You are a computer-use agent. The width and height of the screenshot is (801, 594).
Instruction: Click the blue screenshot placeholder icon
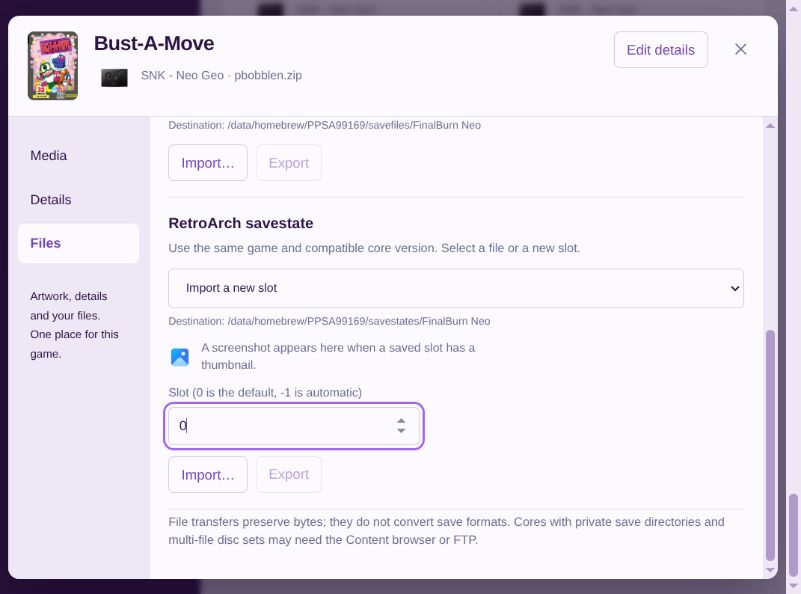point(180,357)
